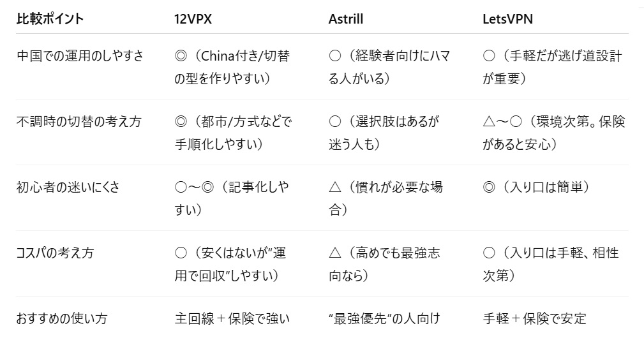The height and width of the screenshot is (347, 644).
Task: Click the Astrill cell saying 選択肢はあるが迷う人も
Action: point(384,133)
